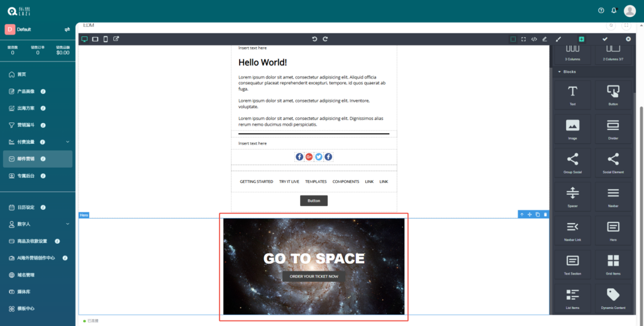This screenshot has width=644, height=326.
Task: Click the ORDER YOUR TICKET NOW button
Action: point(314,276)
